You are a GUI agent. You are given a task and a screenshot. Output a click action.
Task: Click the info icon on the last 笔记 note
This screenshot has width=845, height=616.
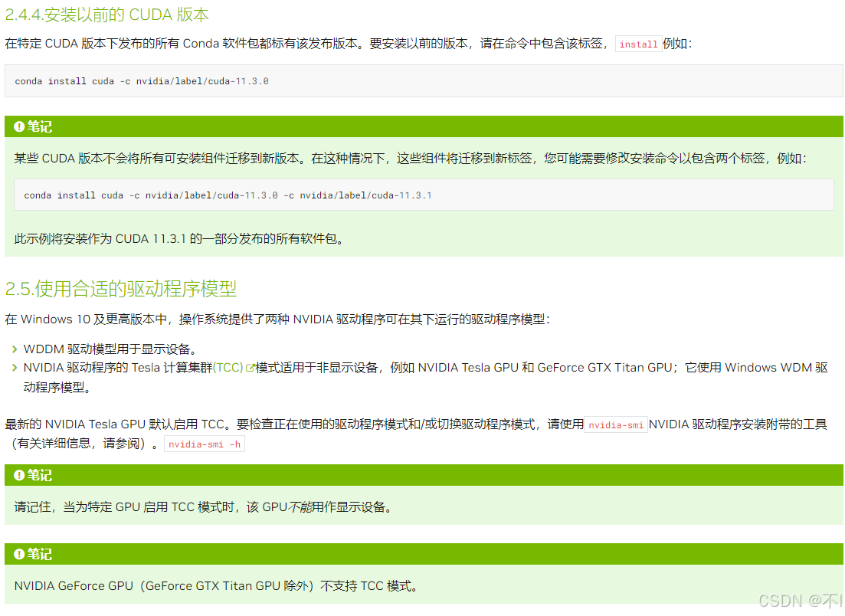pyautogui.click(x=19, y=554)
